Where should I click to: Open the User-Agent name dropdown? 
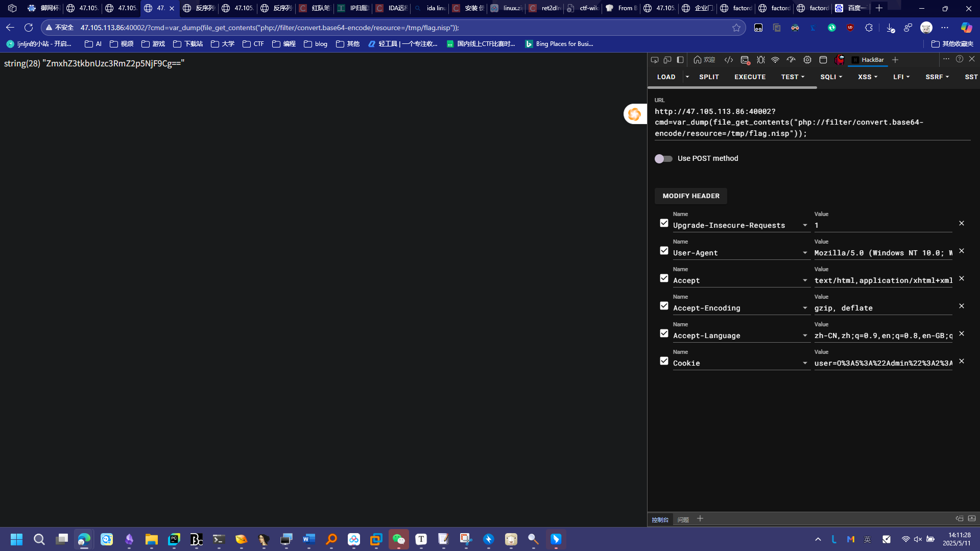[x=805, y=253]
